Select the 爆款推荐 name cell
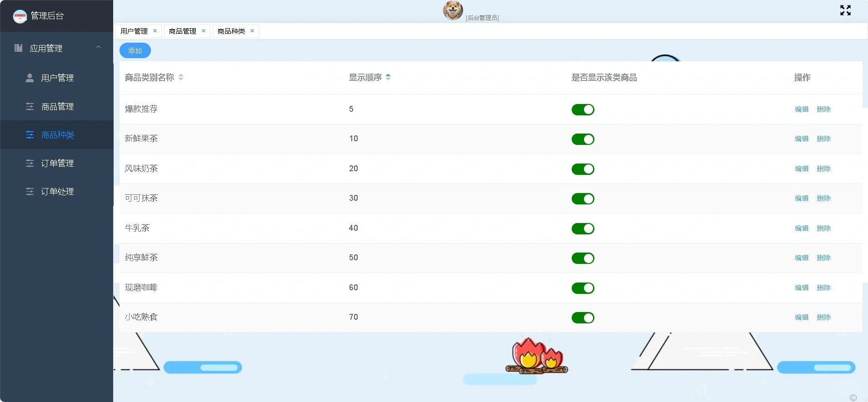The height and width of the screenshot is (402, 868). click(x=141, y=109)
